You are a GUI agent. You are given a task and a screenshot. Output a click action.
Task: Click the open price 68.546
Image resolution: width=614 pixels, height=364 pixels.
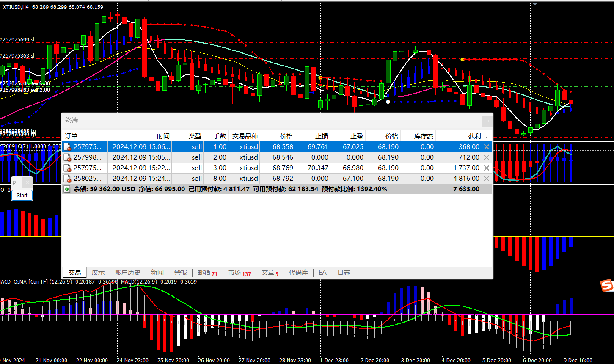(283, 157)
